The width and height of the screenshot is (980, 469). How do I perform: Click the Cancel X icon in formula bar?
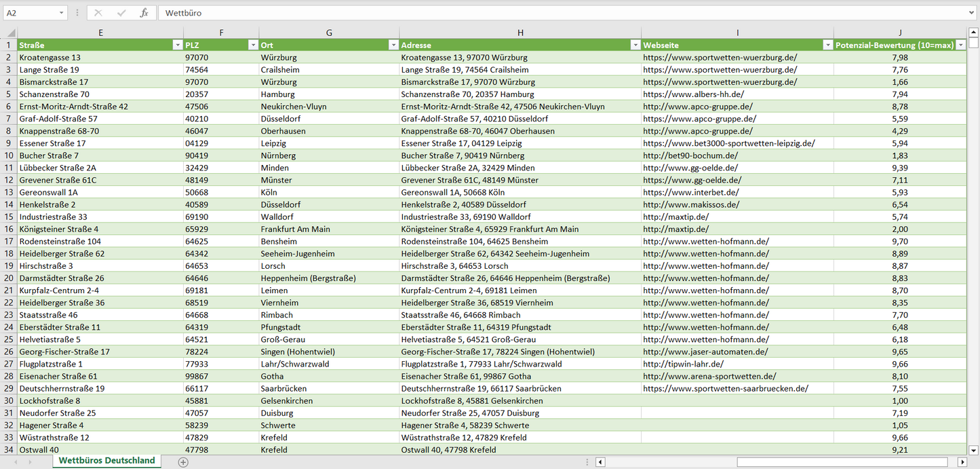point(98,13)
